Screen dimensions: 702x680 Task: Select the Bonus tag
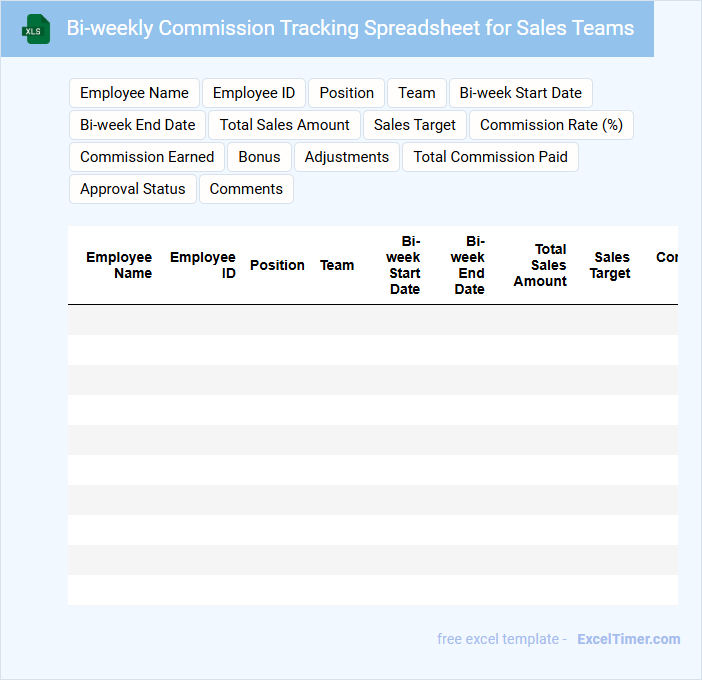coord(260,157)
